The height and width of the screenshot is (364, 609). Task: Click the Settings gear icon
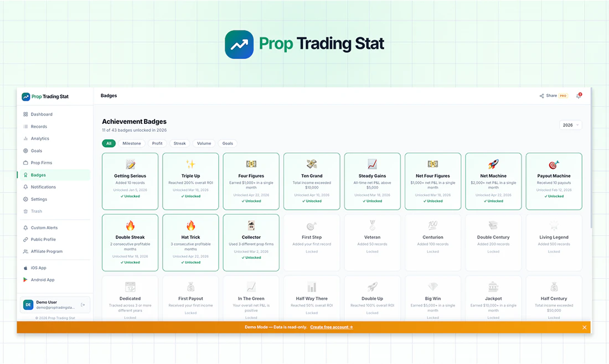(x=25, y=199)
